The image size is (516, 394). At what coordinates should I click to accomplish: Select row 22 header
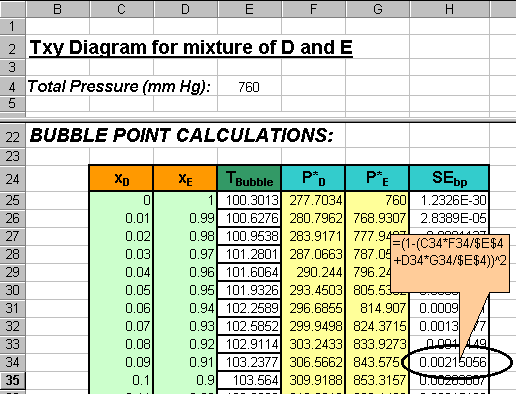12,136
